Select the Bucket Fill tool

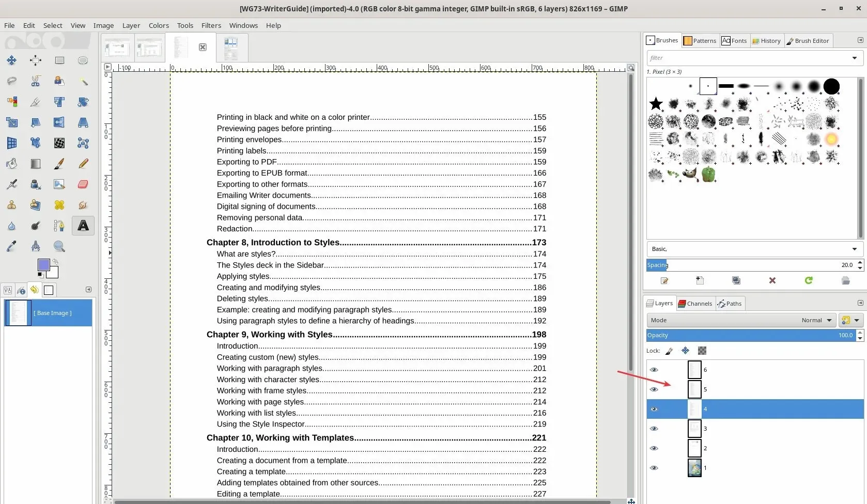click(x=12, y=163)
